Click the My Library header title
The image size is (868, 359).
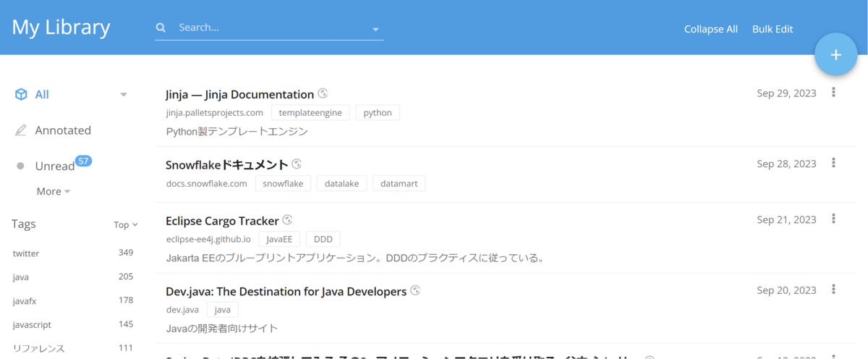click(x=61, y=28)
